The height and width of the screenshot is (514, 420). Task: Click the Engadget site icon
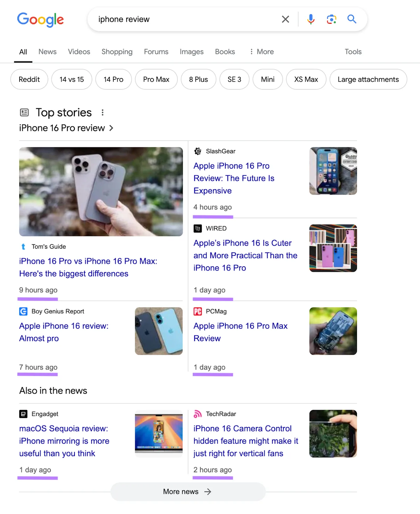click(23, 414)
